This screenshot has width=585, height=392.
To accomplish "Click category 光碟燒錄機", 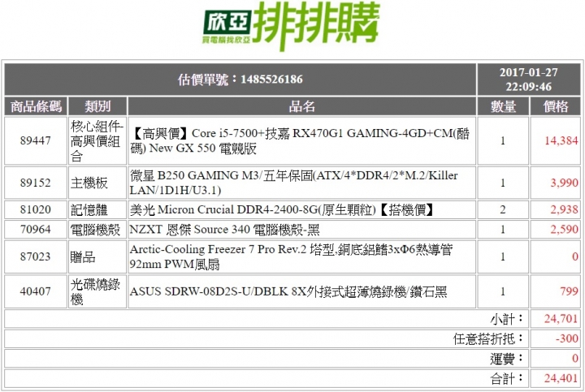I will tap(96, 291).
